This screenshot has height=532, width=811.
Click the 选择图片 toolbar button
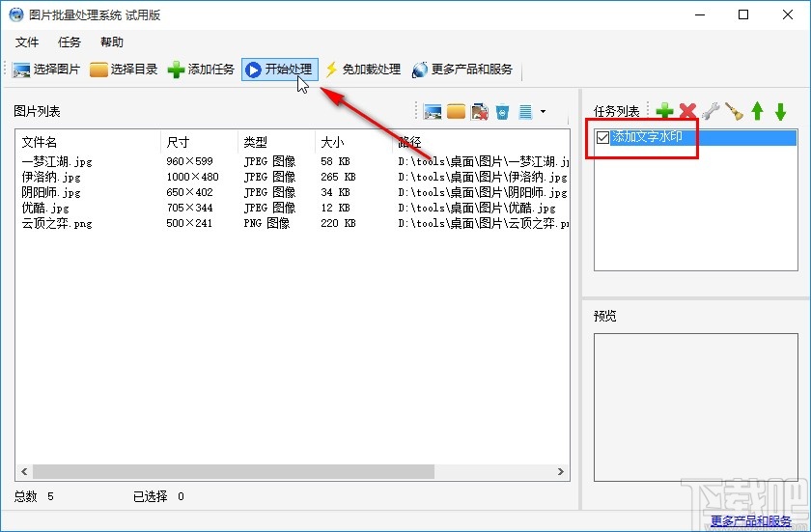[x=46, y=70]
